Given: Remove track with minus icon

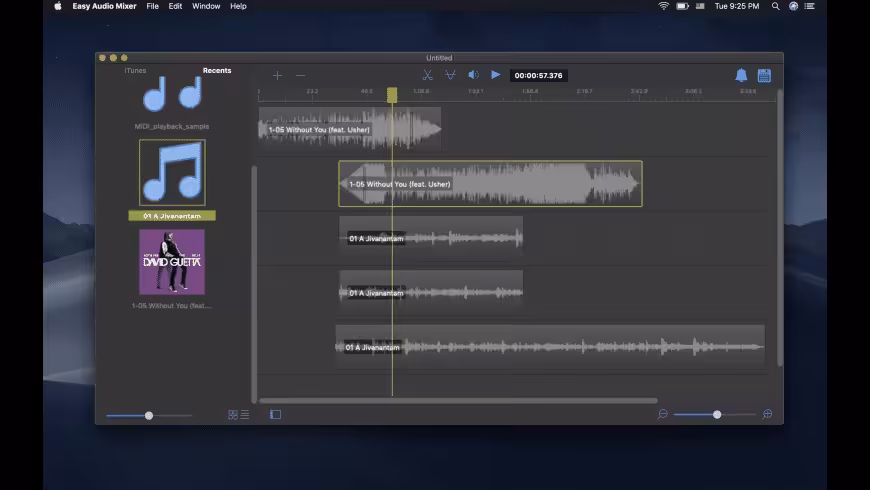Looking at the screenshot, I should pyautogui.click(x=300, y=75).
